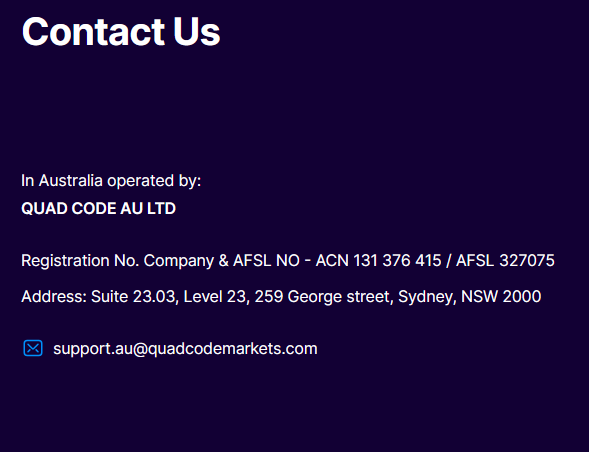Click '259 George street' text
This screenshot has width=589, height=452.
pyautogui.click(x=322, y=297)
